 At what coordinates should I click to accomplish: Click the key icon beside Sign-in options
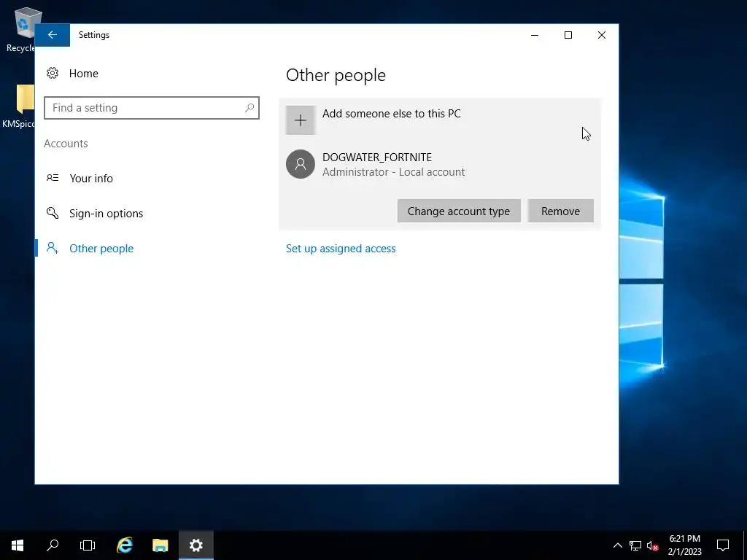53,213
